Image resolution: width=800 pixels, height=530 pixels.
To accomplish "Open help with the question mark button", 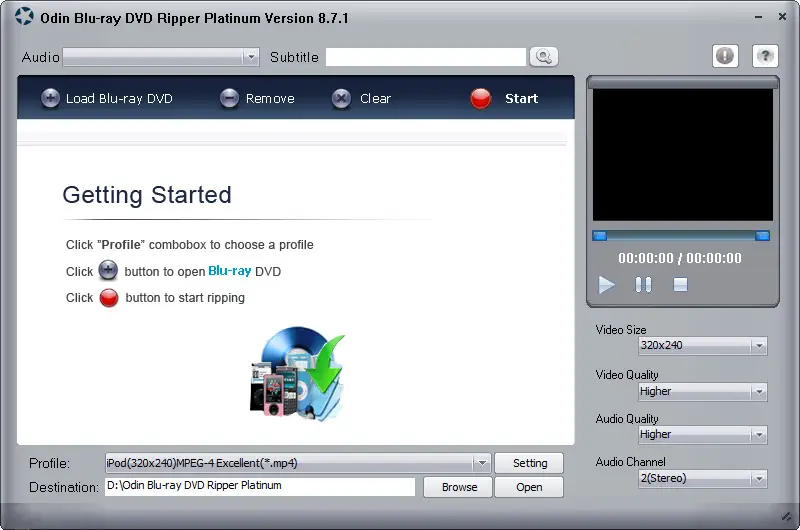I will [765, 56].
